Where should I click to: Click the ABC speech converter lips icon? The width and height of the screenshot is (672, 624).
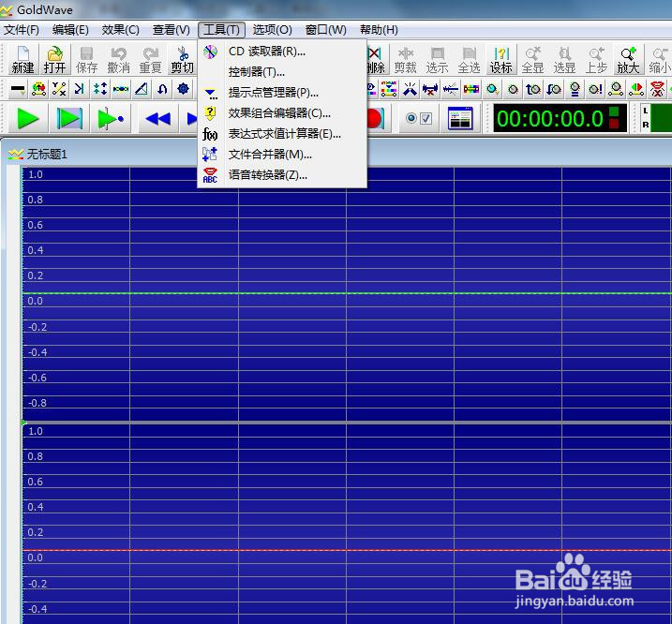pos(210,175)
